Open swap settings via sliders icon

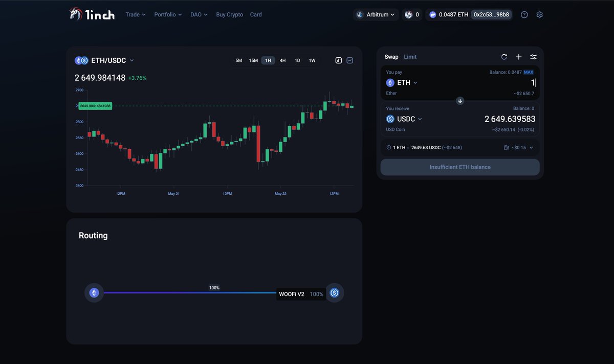pos(533,57)
